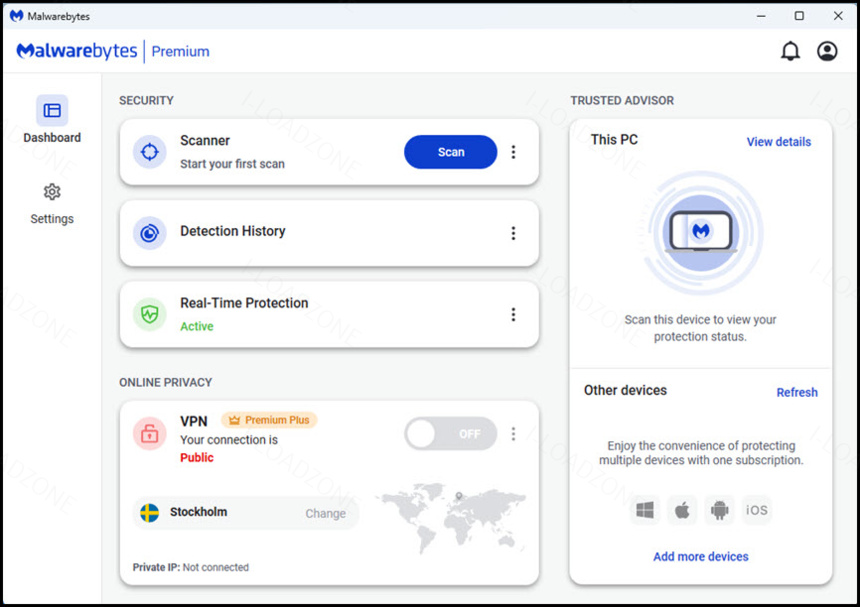Click the title bar Malwarebytes app icon
The height and width of the screenshot is (607, 860).
tap(16, 16)
